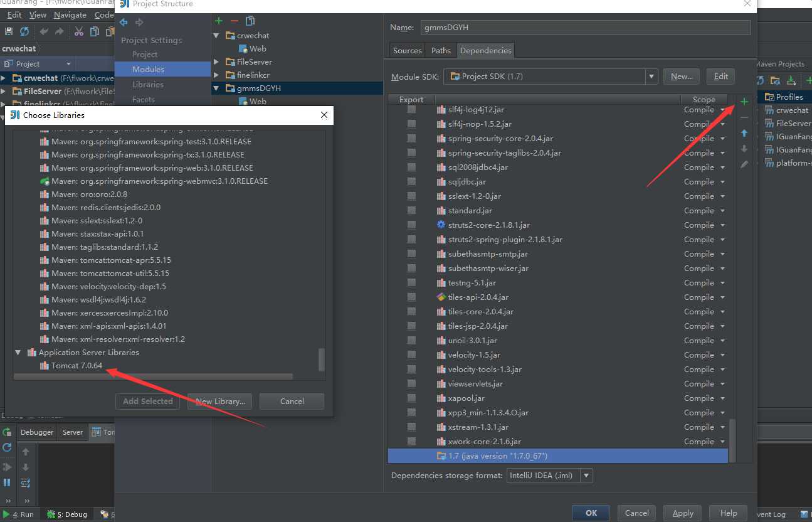
Task: Redo the action in main toolbar
Action: 60,31
